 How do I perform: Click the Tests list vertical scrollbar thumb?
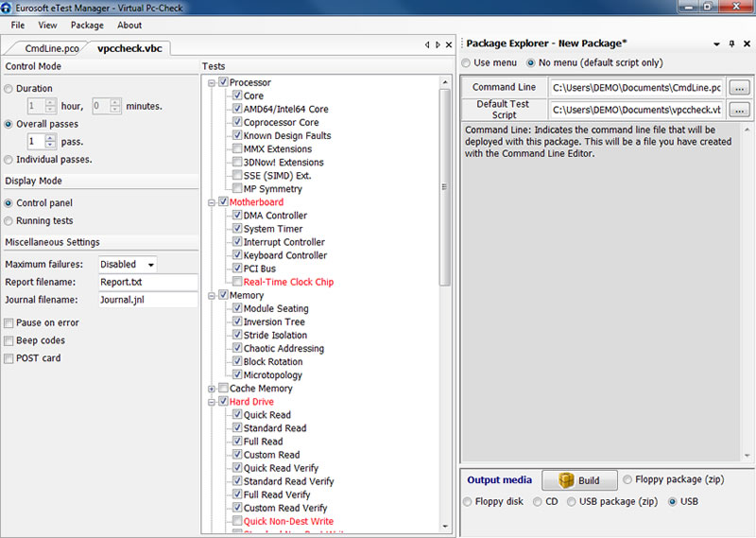coord(444,187)
